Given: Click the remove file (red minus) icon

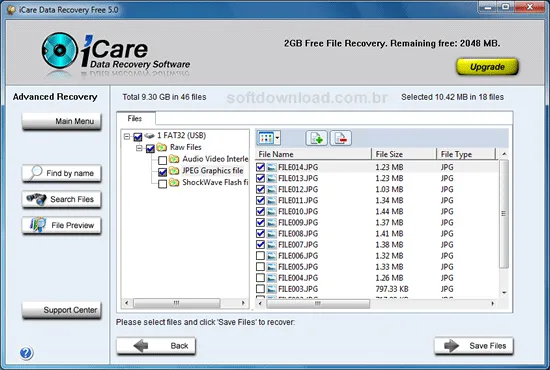Looking at the screenshot, I should (341, 138).
